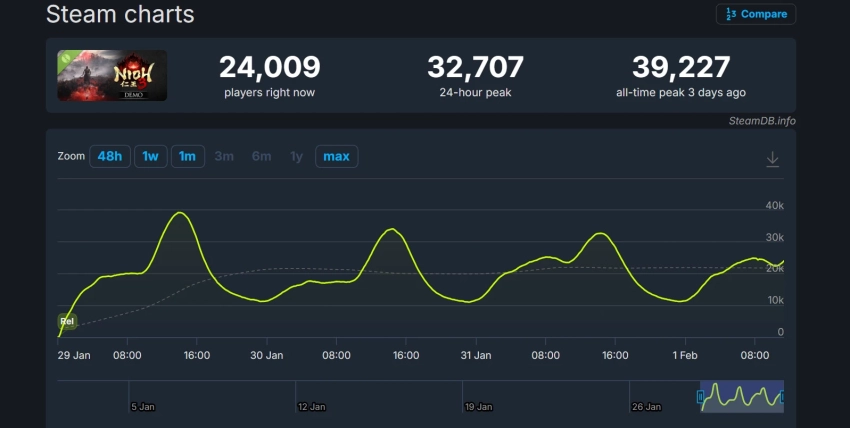Screen dimensions: 850x428
Task: Set zoom range to 48h
Action: 110,157
